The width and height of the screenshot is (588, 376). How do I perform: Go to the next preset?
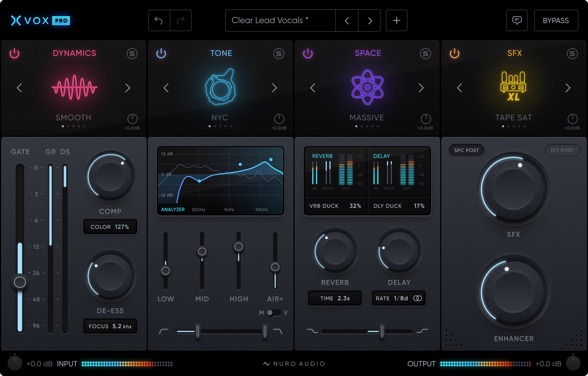(370, 21)
